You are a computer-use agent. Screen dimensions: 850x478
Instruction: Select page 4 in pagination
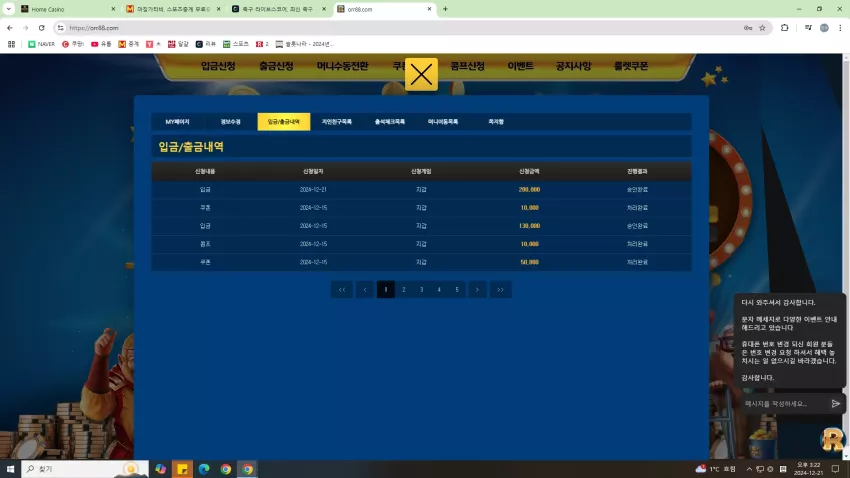point(439,289)
